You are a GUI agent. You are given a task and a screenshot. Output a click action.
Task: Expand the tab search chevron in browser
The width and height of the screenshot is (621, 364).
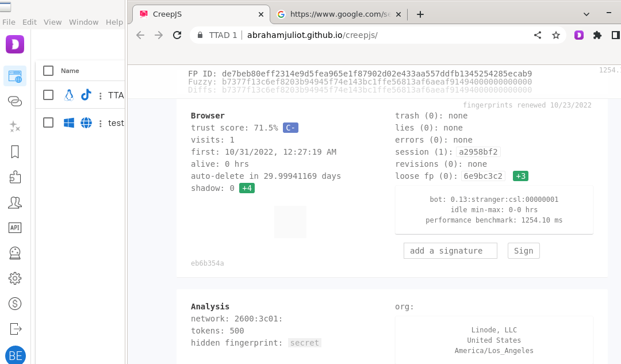pos(586,14)
